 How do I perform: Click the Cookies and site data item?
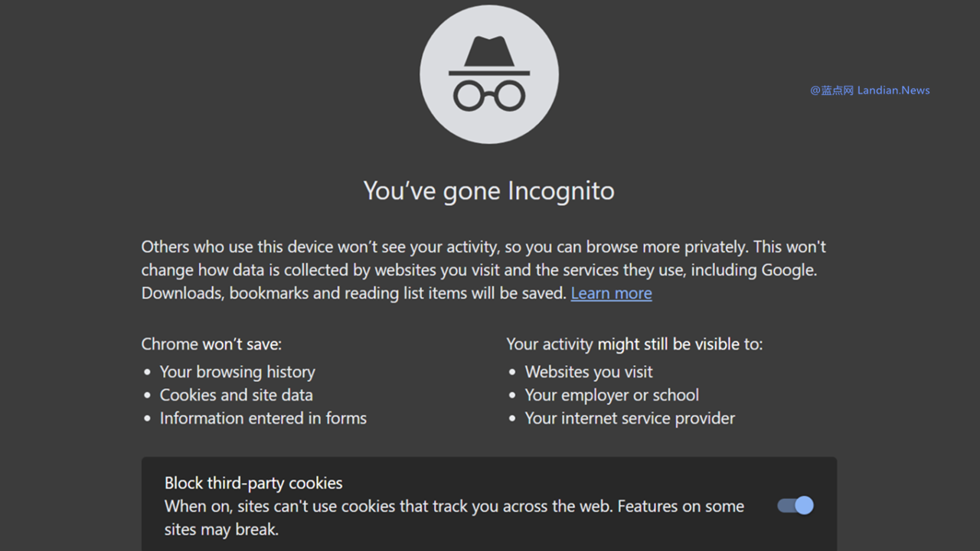tap(236, 395)
